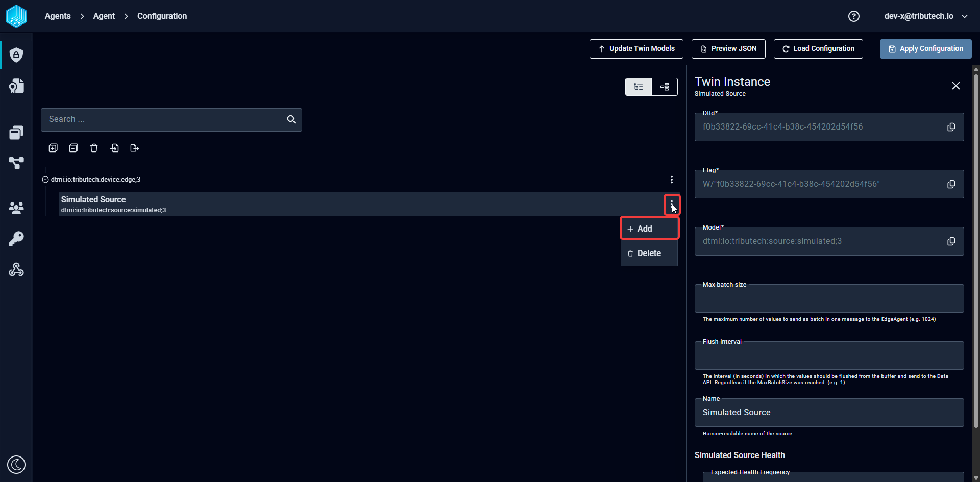Open the dev-x@tributech.io account dropdown
980x482 pixels.
click(x=926, y=16)
